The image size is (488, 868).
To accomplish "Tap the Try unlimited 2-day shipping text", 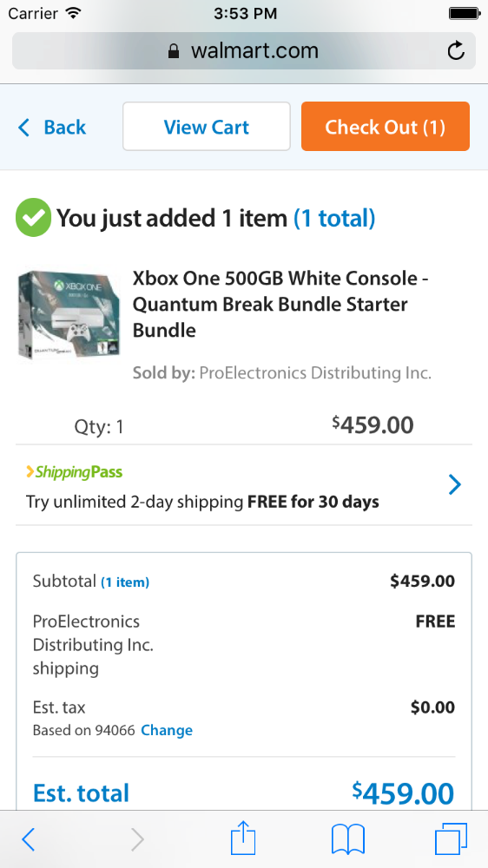I will coord(202,502).
